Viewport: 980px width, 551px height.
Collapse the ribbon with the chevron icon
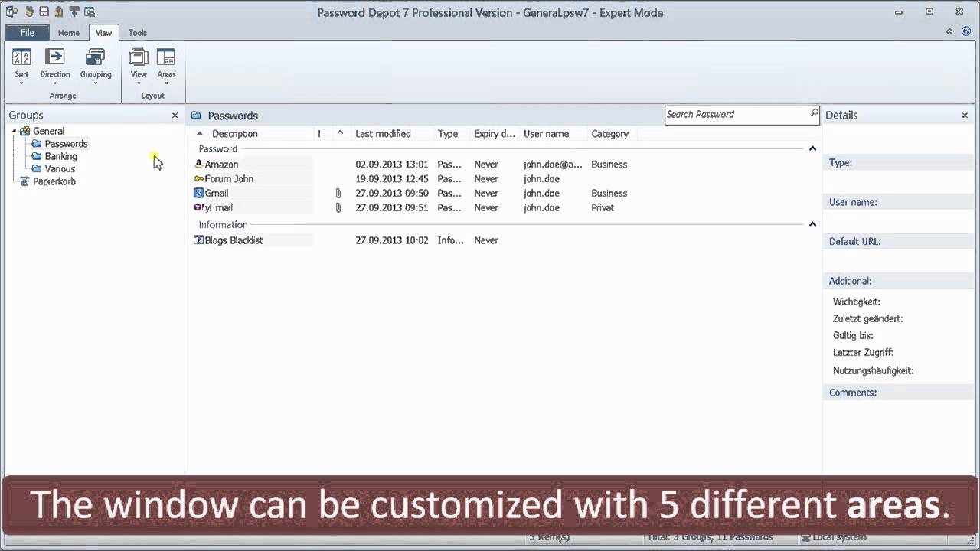pos(949,31)
